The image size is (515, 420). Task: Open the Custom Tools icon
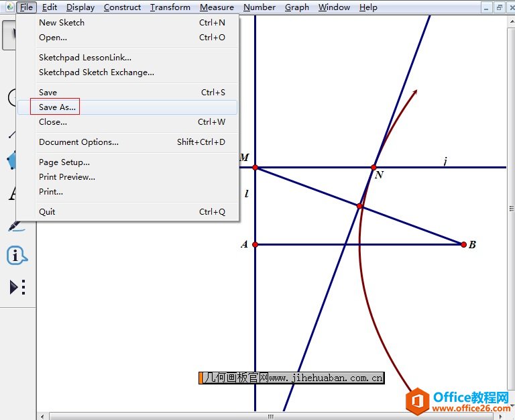point(16,287)
